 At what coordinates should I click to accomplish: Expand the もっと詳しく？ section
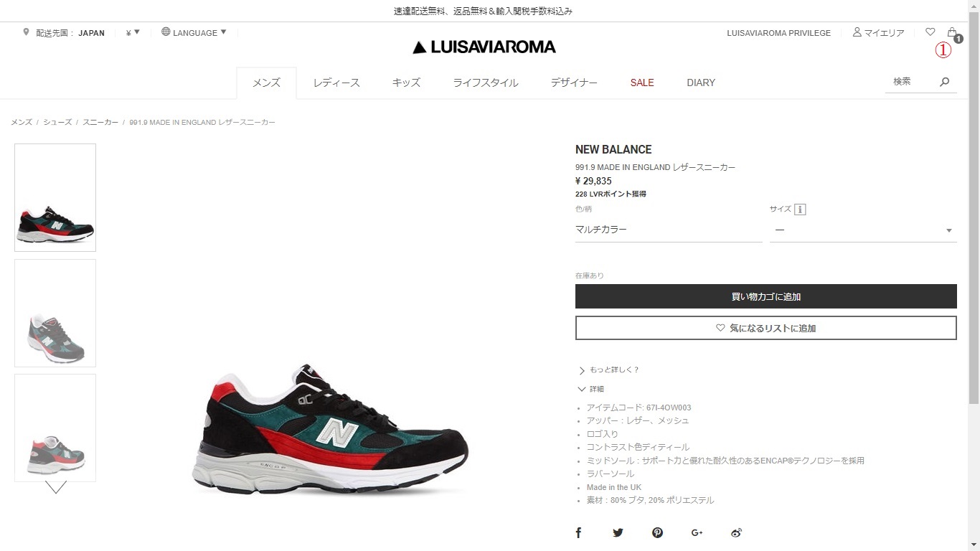pyautogui.click(x=608, y=370)
